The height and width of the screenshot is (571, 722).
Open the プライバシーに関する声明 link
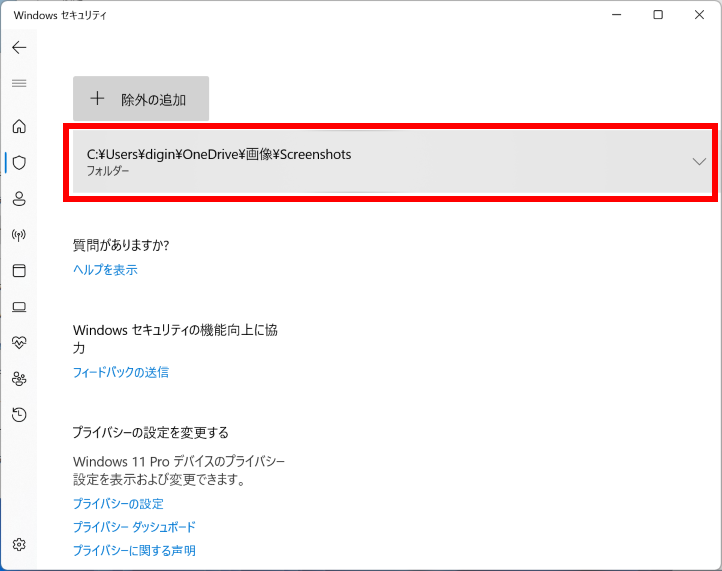(134, 550)
